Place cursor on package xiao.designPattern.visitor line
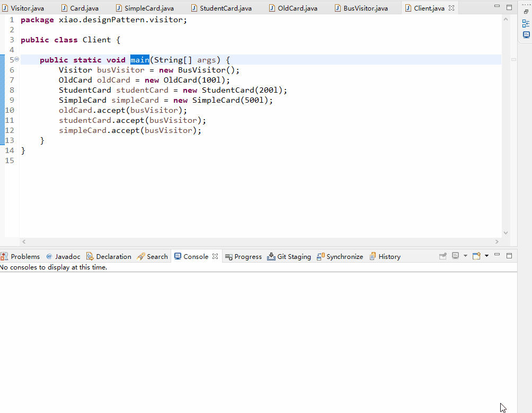 tap(104, 20)
